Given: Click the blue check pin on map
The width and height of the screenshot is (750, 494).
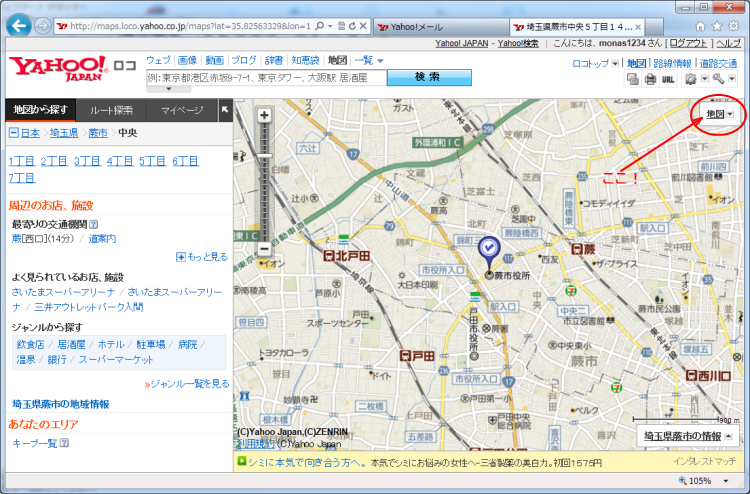Looking at the screenshot, I should [x=489, y=248].
